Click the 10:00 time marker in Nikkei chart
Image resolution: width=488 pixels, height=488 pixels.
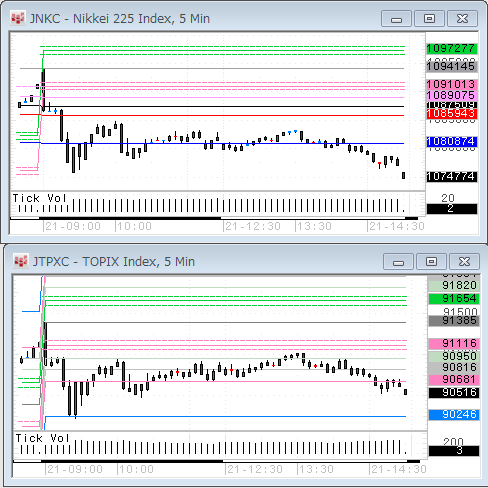coord(134,227)
